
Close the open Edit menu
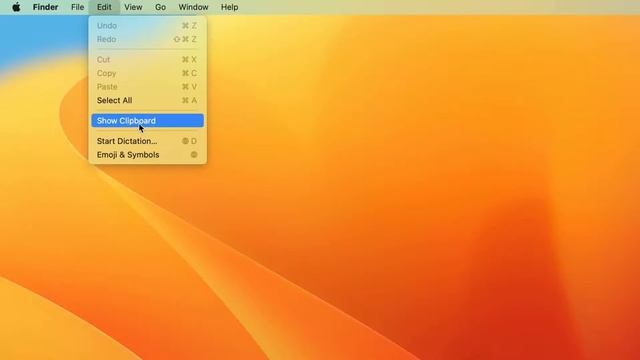[x=104, y=7]
